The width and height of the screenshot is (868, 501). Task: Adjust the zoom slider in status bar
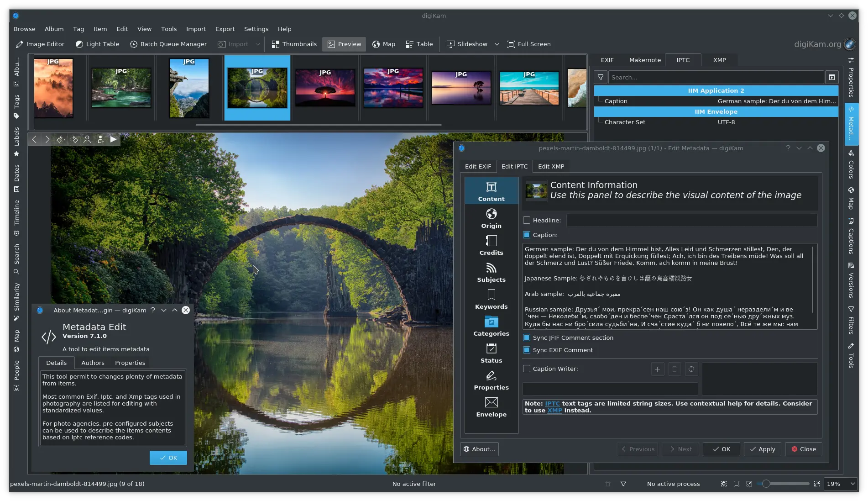[x=766, y=484]
